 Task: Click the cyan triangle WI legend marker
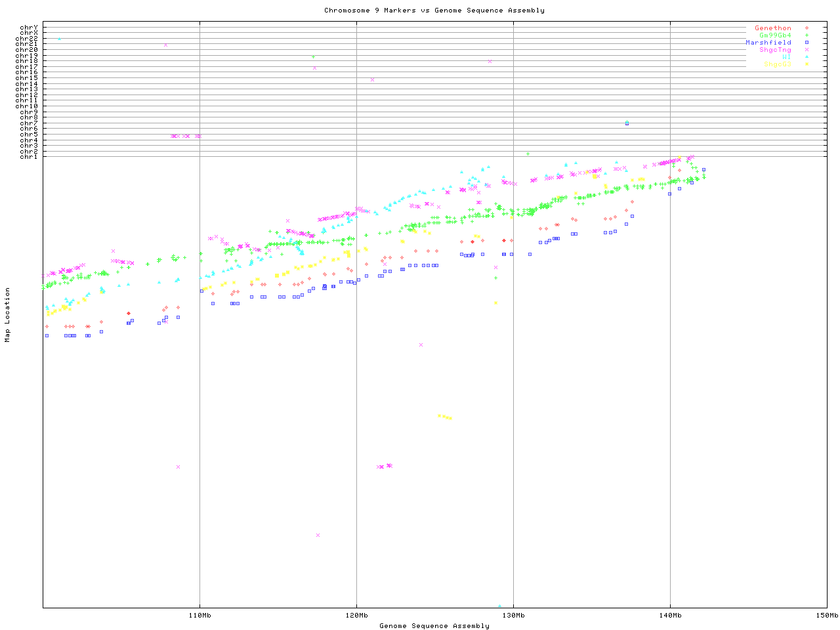pyautogui.click(x=807, y=57)
